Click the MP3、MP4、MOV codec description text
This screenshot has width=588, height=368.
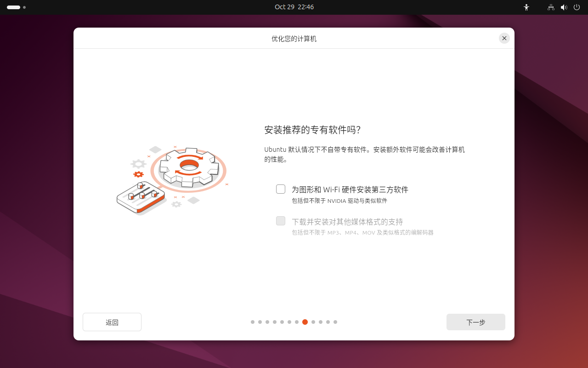362,233
